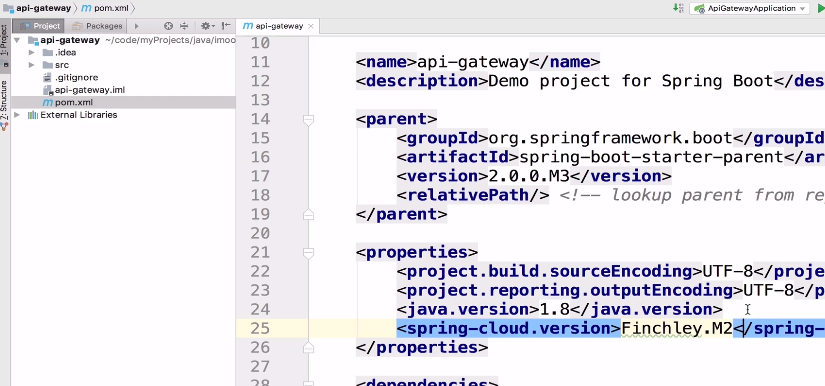Click artifactId value spring-boot-starter-parent
This screenshot has height=386, width=825.
click(651, 157)
